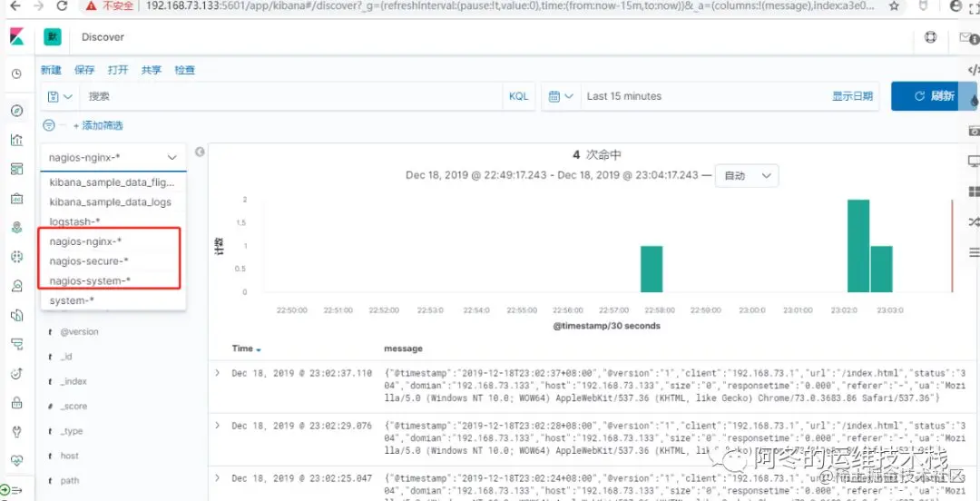Toggle KQL query language switch
The height and width of the screenshot is (501, 980).
tap(519, 96)
